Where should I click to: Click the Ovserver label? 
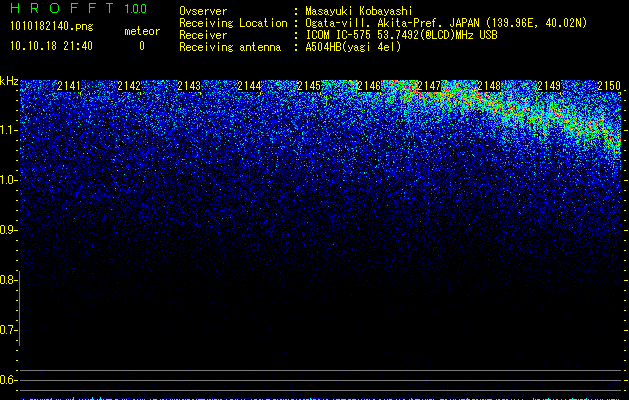203,11
